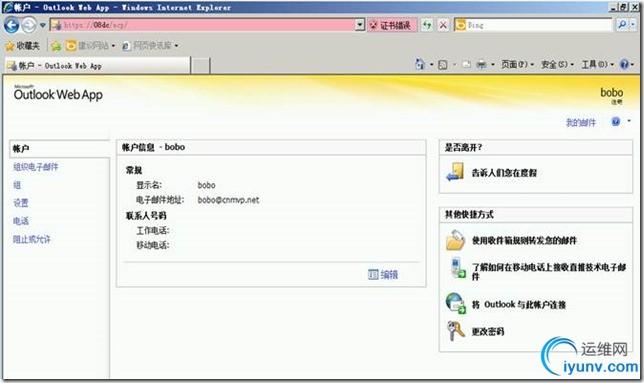Open the 网页快讯库 web slice gallery
Image resolution: width=644 pixels, height=383 pixels.
pos(150,46)
